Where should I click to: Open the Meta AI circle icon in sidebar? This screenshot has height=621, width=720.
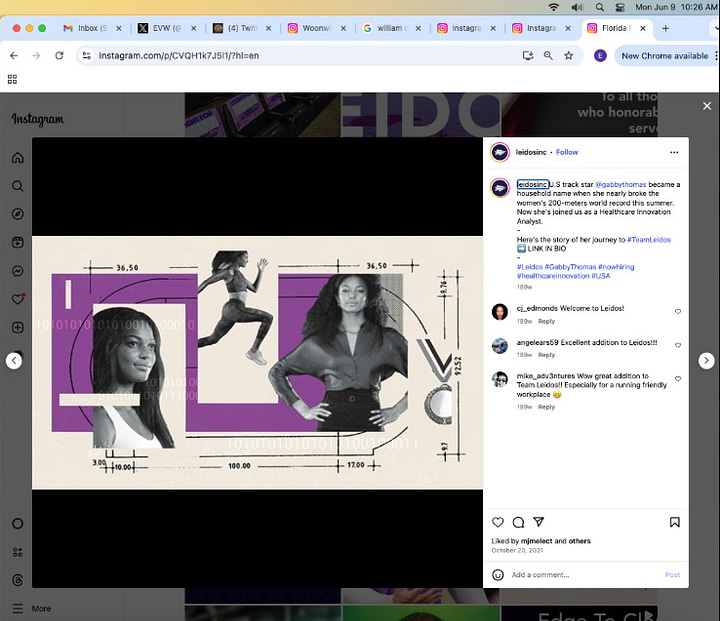click(x=17, y=524)
